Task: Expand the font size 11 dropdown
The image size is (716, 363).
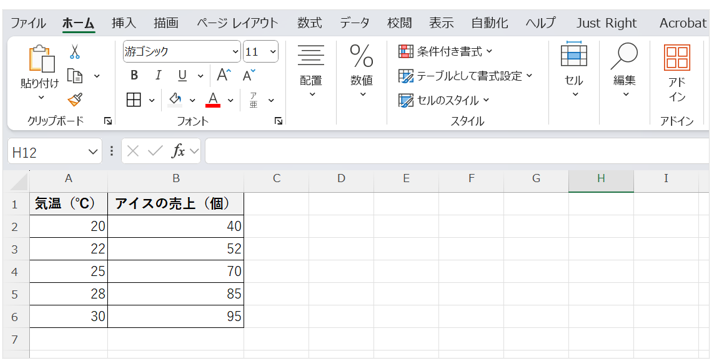Action: [273, 52]
